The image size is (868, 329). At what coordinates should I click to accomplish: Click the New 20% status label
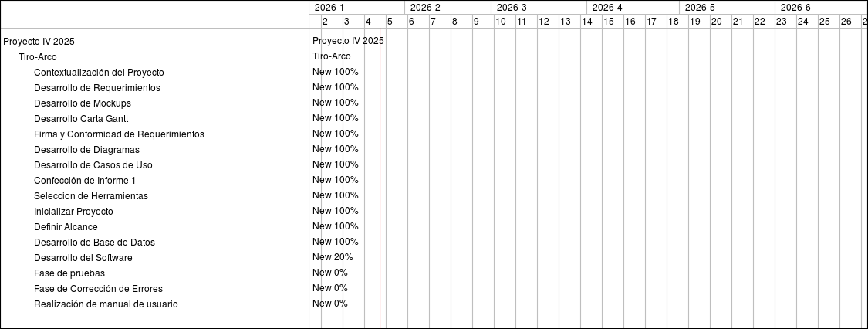click(x=333, y=257)
